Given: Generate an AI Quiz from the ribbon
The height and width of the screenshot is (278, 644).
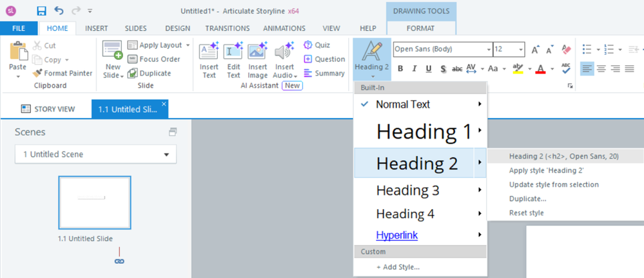Looking at the screenshot, I should tap(317, 45).
